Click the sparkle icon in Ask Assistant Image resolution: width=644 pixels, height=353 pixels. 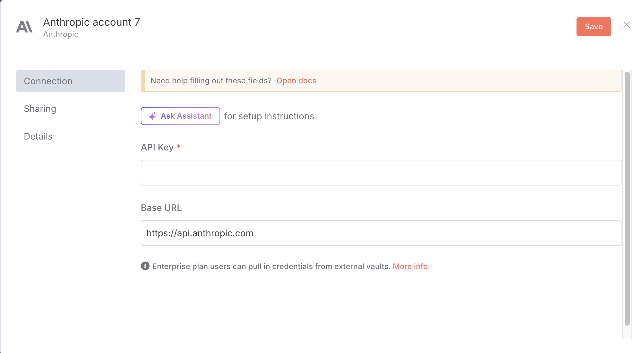pos(153,116)
